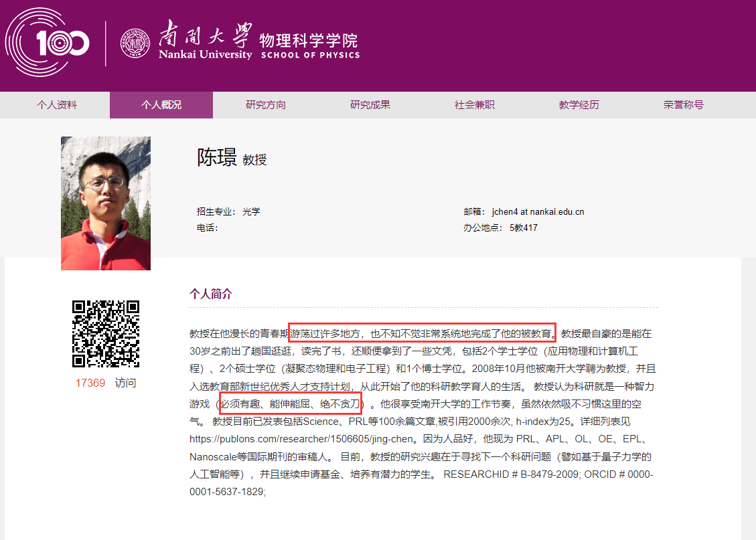The height and width of the screenshot is (540, 756).
Task: Click the email jchen4 at nankai.edu.cn
Action: 538,212
